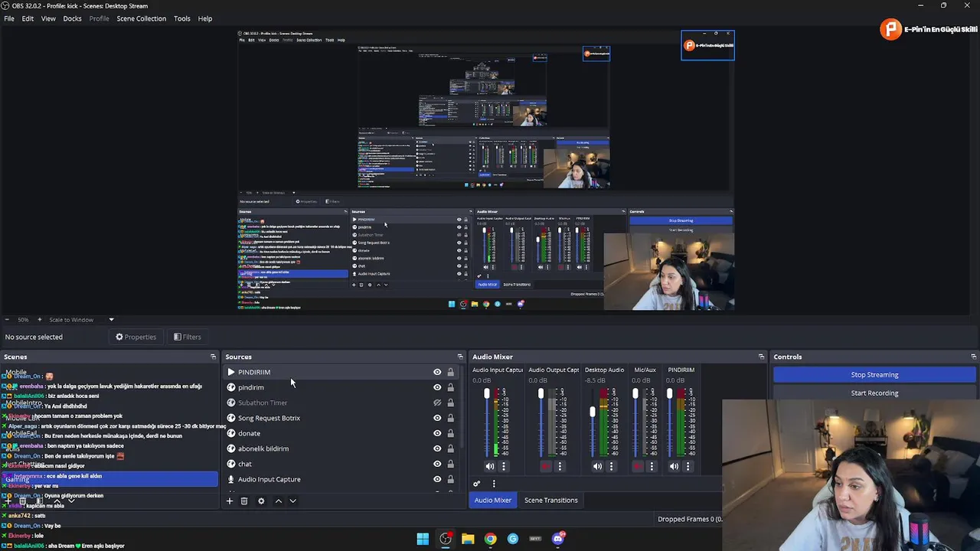Lock toggle for chat source

(x=450, y=464)
